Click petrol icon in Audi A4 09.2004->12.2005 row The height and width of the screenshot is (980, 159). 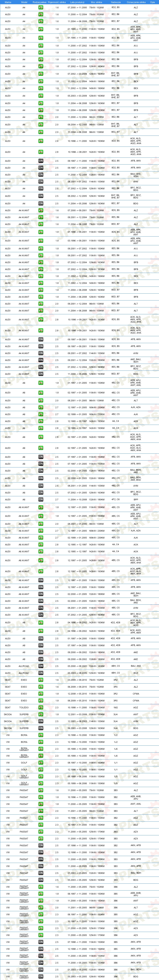[x=41, y=125]
